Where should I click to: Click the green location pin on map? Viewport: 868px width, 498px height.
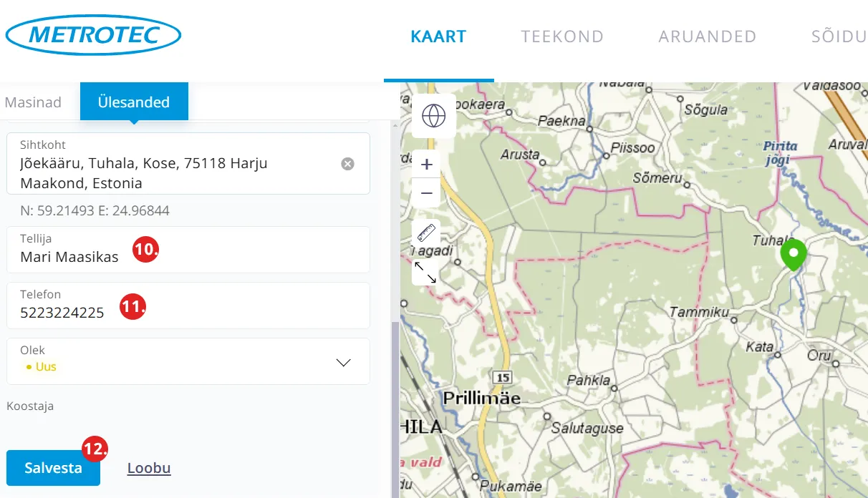pos(793,254)
